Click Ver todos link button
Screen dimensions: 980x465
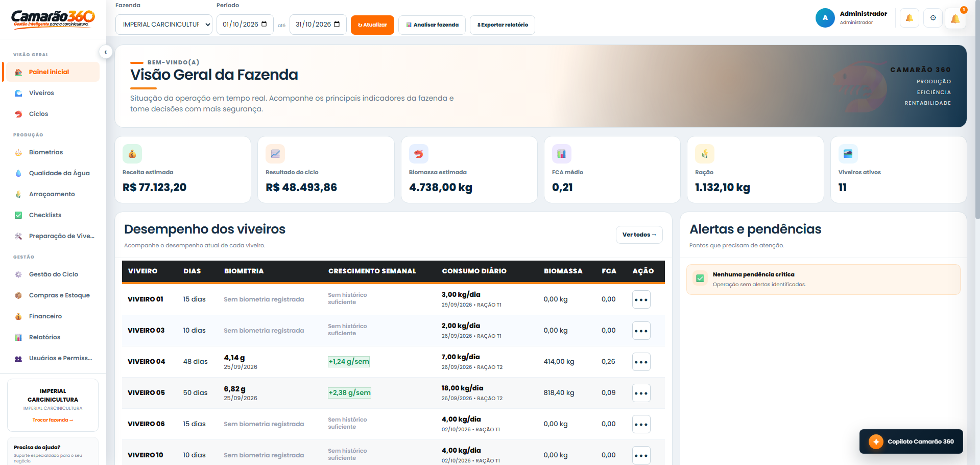pos(639,235)
